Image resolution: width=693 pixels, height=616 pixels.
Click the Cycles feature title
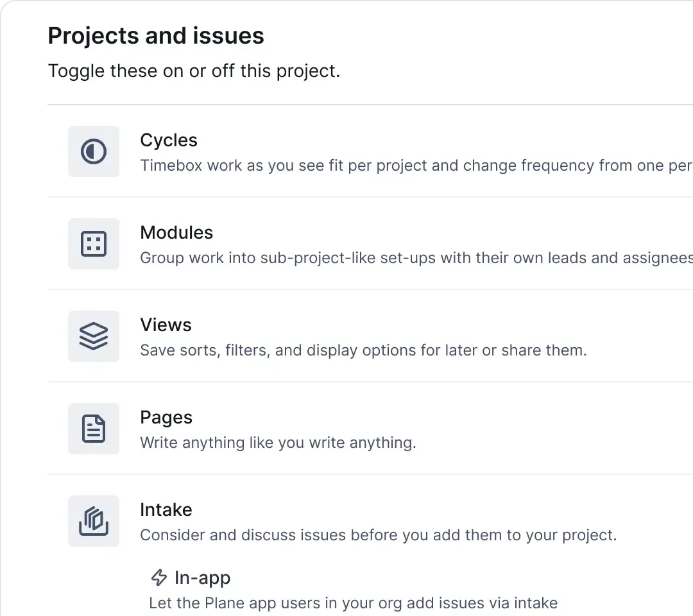pos(168,140)
